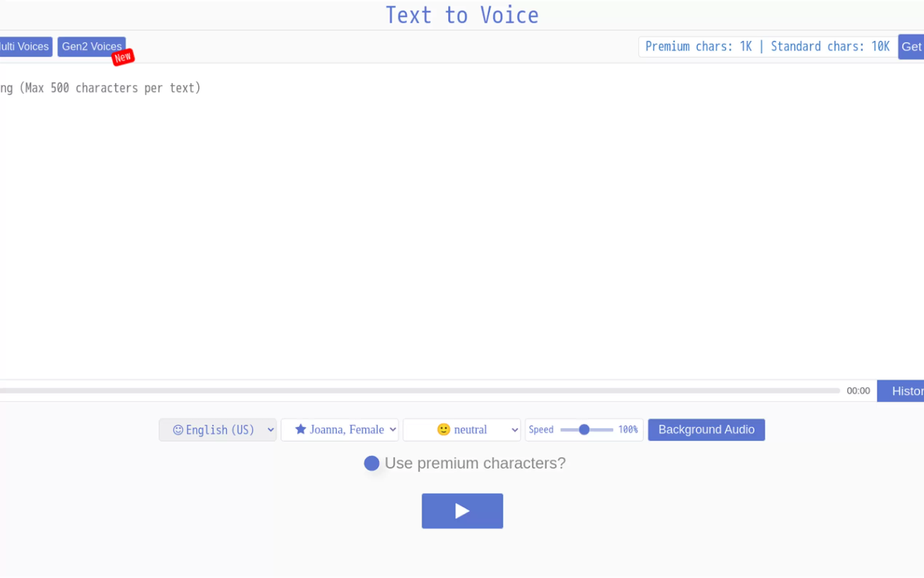Click the Text to Voice title
This screenshot has height=578, width=924.
[x=462, y=15]
